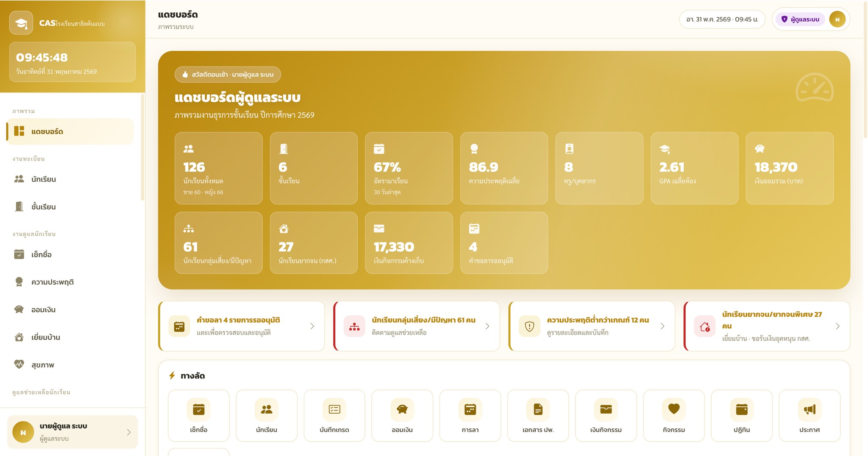Click the 67% อัตรามาเรียน calendar icon

pyautogui.click(x=379, y=149)
